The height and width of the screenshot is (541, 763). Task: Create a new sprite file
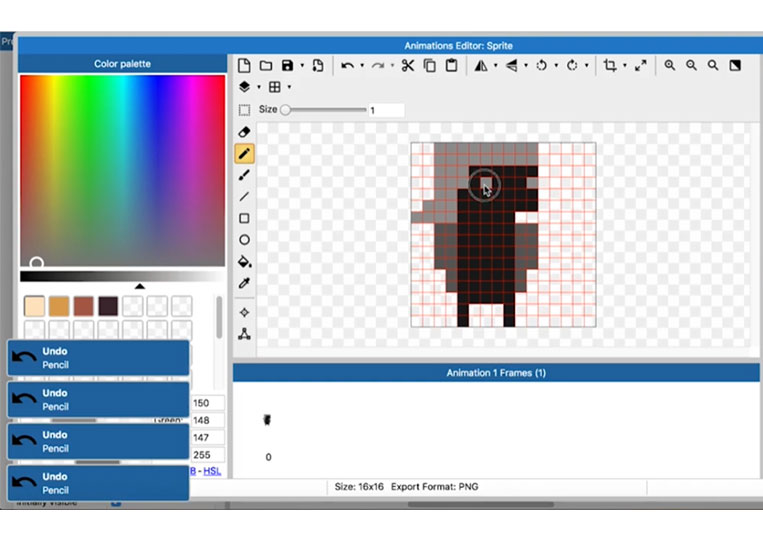244,65
